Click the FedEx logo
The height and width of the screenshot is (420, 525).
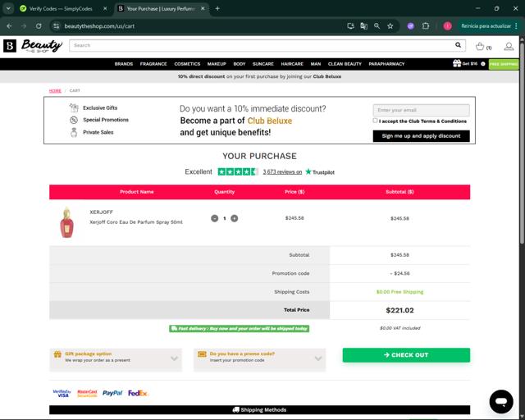137,393
